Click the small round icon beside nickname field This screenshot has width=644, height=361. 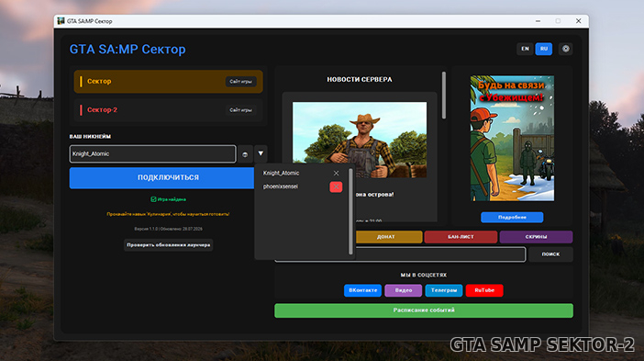pyautogui.click(x=245, y=154)
